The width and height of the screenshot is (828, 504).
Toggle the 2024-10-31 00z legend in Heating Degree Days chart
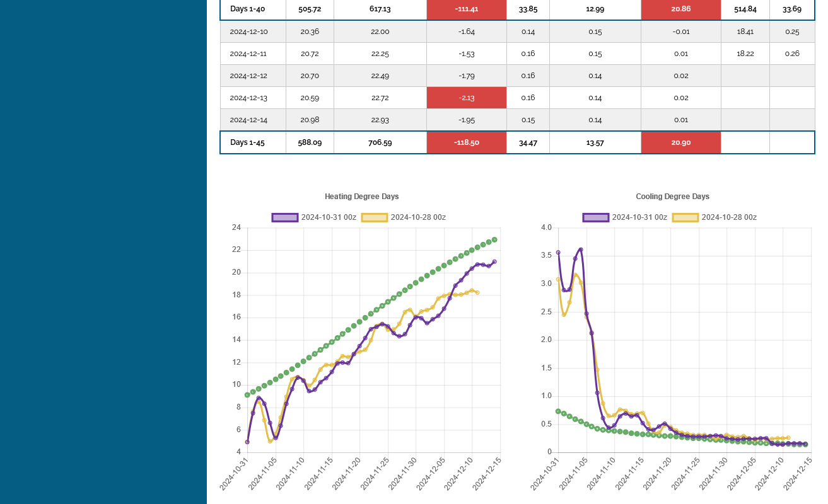pyautogui.click(x=314, y=217)
